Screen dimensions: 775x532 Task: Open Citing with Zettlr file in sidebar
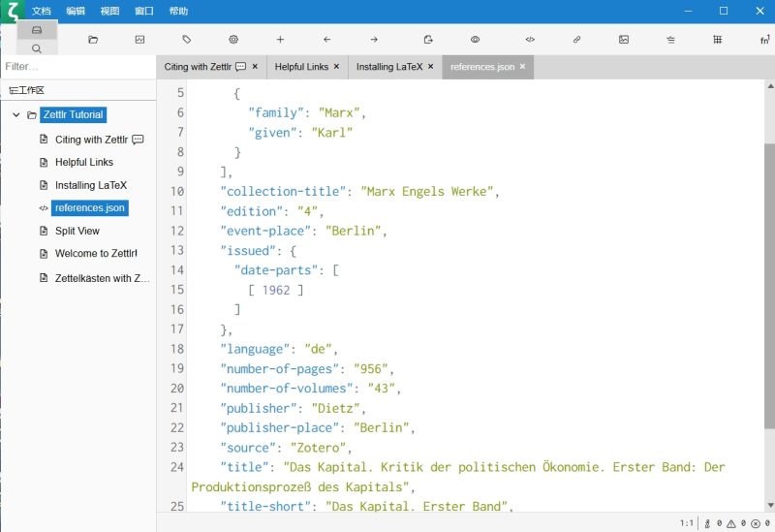click(91, 140)
